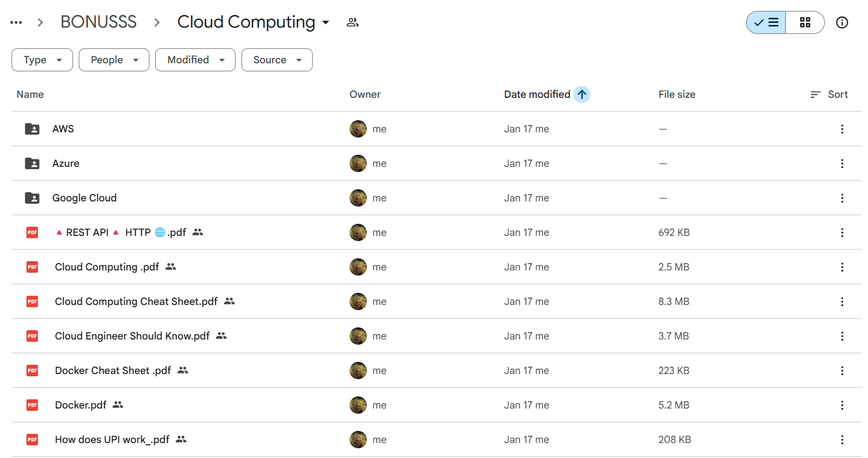The image size is (868, 458).
Task: Open the People filter dropdown
Action: click(x=114, y=60)
